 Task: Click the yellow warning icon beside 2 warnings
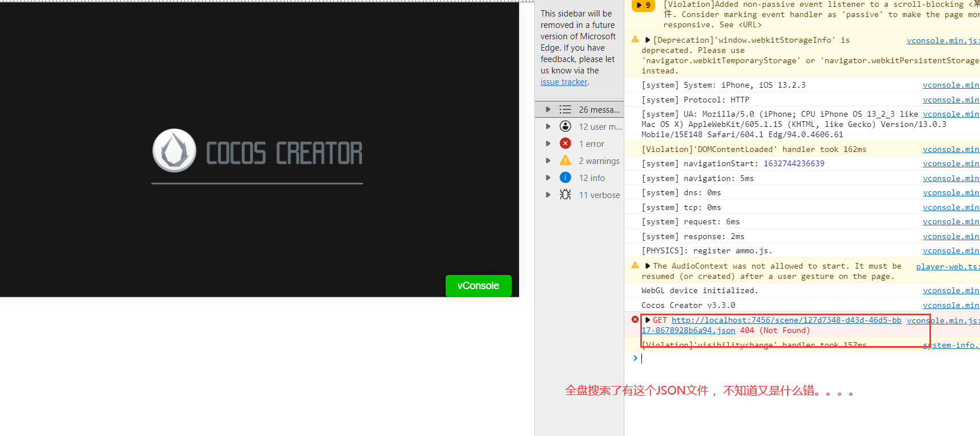coord(565,161)
